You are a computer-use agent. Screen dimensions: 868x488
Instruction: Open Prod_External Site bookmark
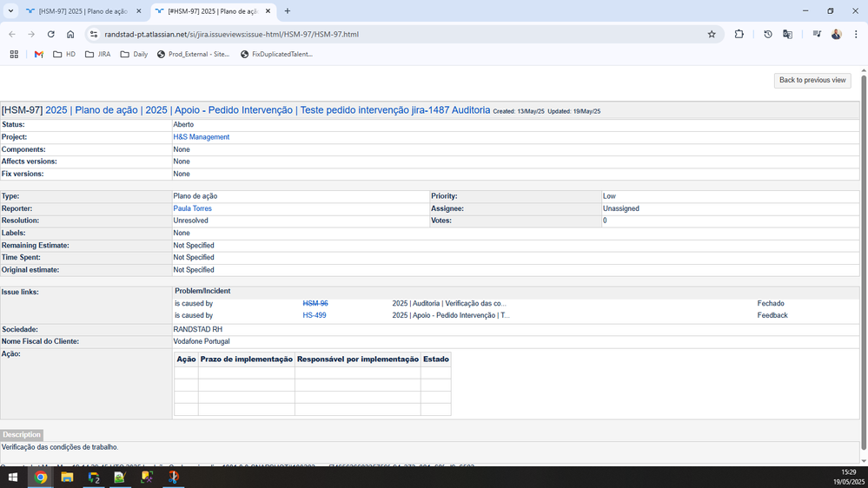pyautogui.click(x=193, y=54)
